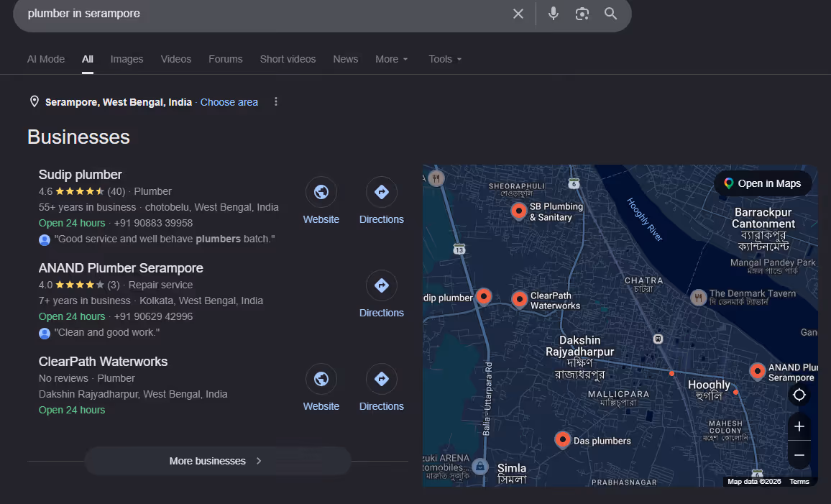Submit search with the magnifying glass icon
This screenshot has width=831, height=504.
coord(610,14)
